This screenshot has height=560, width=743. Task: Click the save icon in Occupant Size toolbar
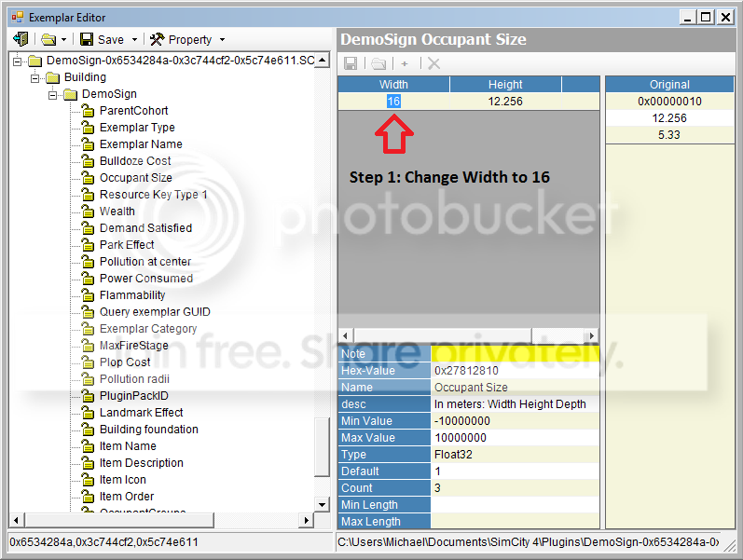point(351,63)
